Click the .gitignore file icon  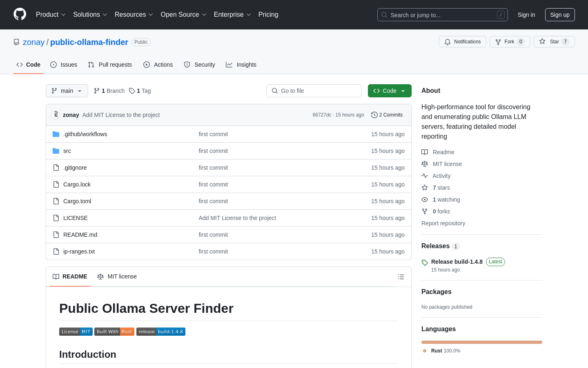[x=56, y=168]
